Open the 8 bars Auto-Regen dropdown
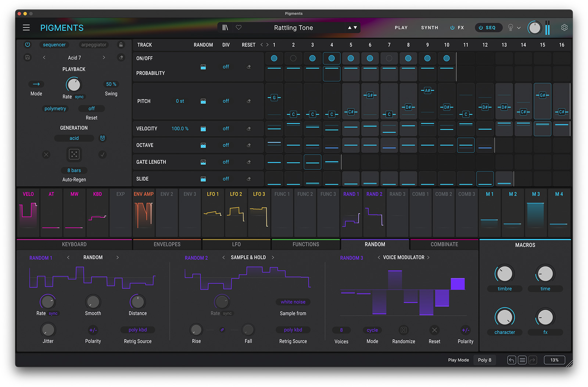Viewport: 588px width, 387px height. click(x=74, y=171)
